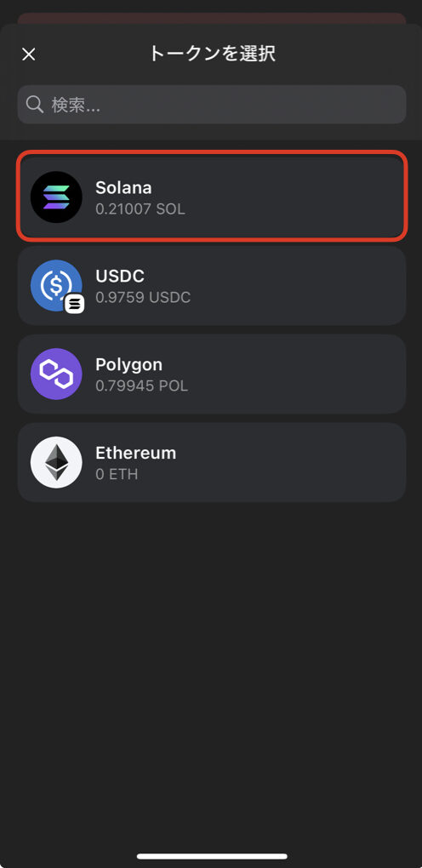Tap the Ethereum diamond logo icon
422x868 pixels.
tap(56, 462)
